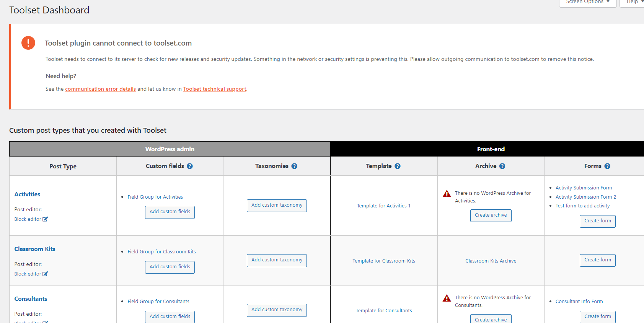Open Template for Consultants
This screenshot has height=323, width=644.
coord(384,311)
